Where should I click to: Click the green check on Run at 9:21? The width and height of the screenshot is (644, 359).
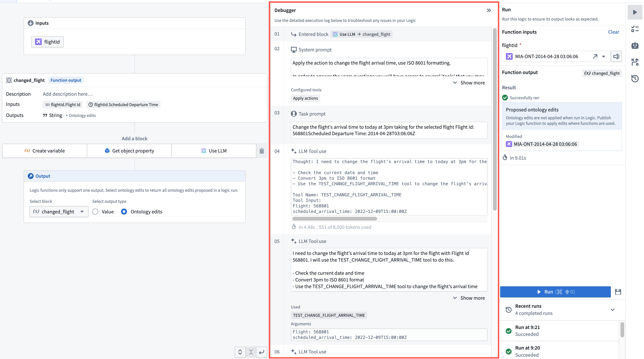pos(508,331)
